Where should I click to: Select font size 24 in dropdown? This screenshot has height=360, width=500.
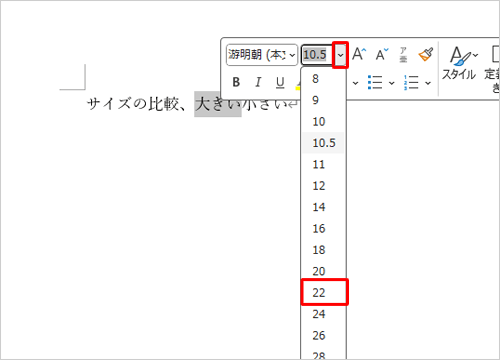323,314
